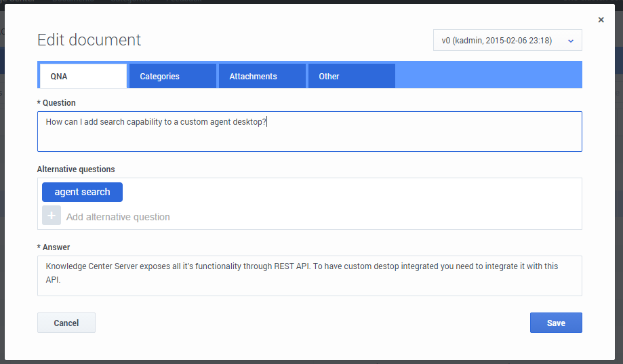The image size is (623, 364).
Task: Switch to the QNA tab
Action: [83, 77]
